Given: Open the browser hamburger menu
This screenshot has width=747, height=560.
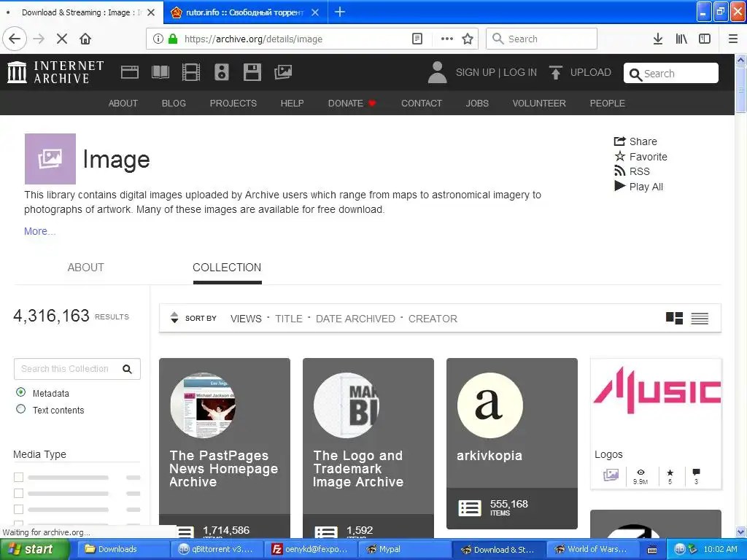Looking at the screenshot, I should click(x=733, y=39).
